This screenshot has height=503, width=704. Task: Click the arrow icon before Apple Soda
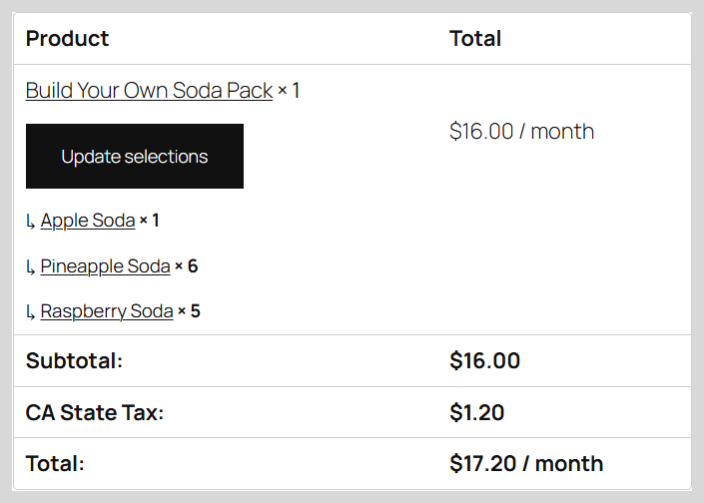pos(31,221)
